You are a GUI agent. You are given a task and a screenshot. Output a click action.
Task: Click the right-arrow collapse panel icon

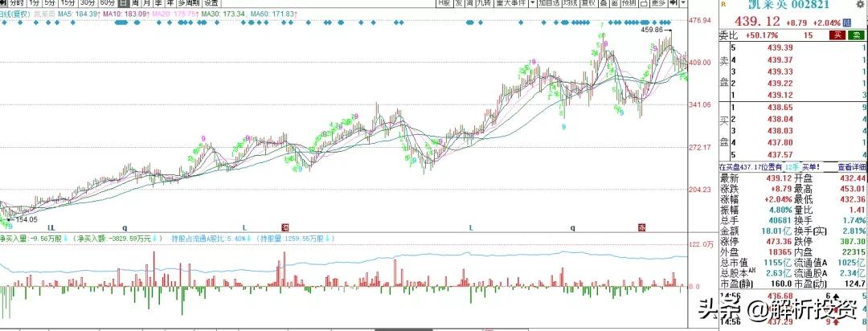pyautogui.click(x=674, y=2)
